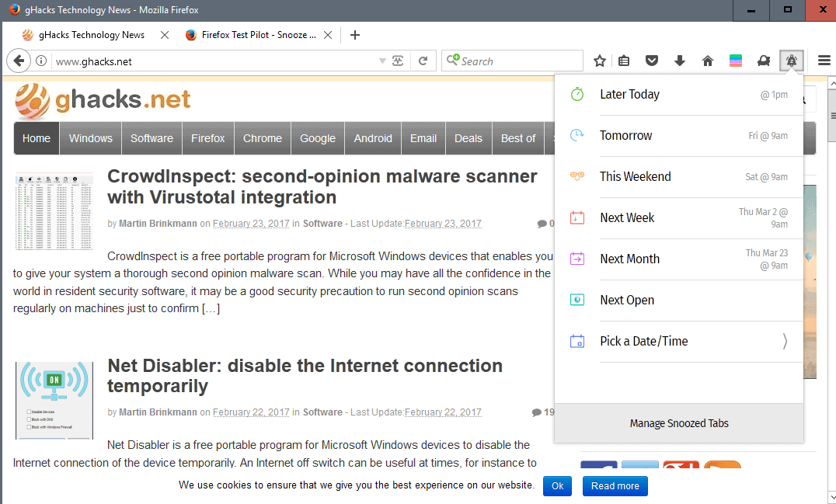The height and width of the screenshot is (504, 836).
Task: Save page to Pocket
Action: point(652,60)
